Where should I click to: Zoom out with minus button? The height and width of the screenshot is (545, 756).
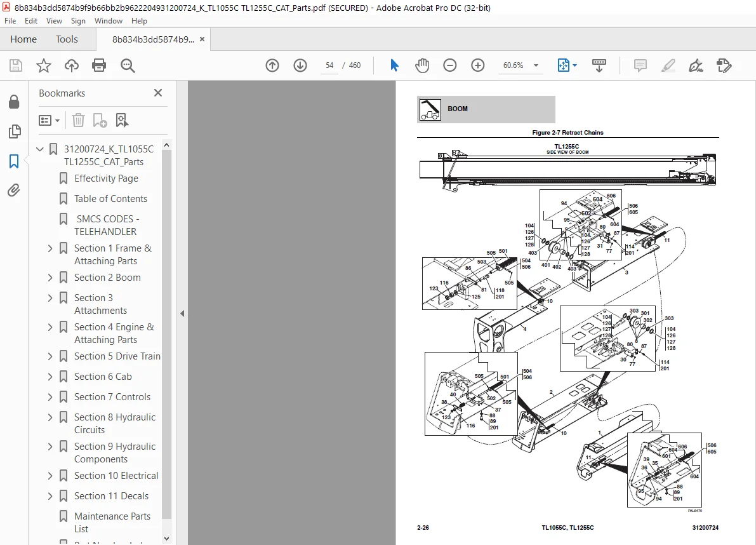pos(449,65)
